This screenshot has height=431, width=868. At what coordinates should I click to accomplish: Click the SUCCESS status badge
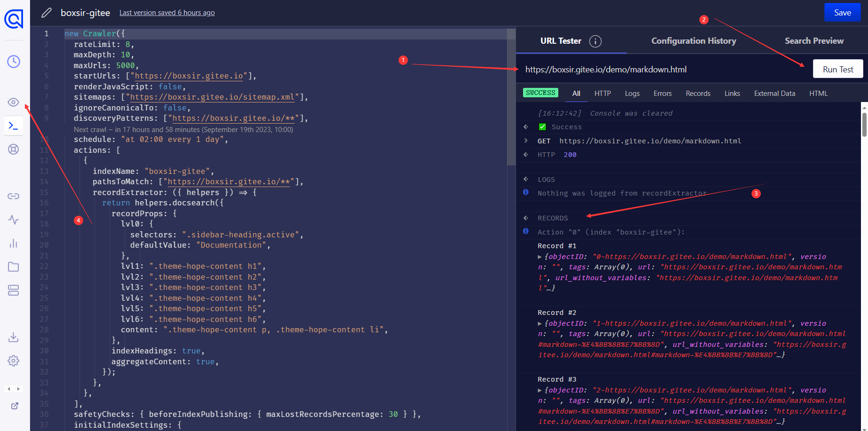540,93
